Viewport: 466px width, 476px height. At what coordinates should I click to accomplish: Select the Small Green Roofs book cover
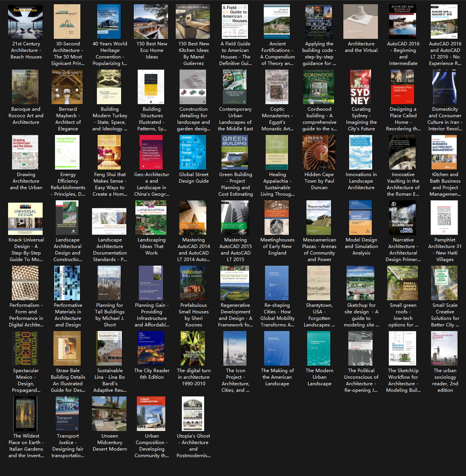coord(403,283)
